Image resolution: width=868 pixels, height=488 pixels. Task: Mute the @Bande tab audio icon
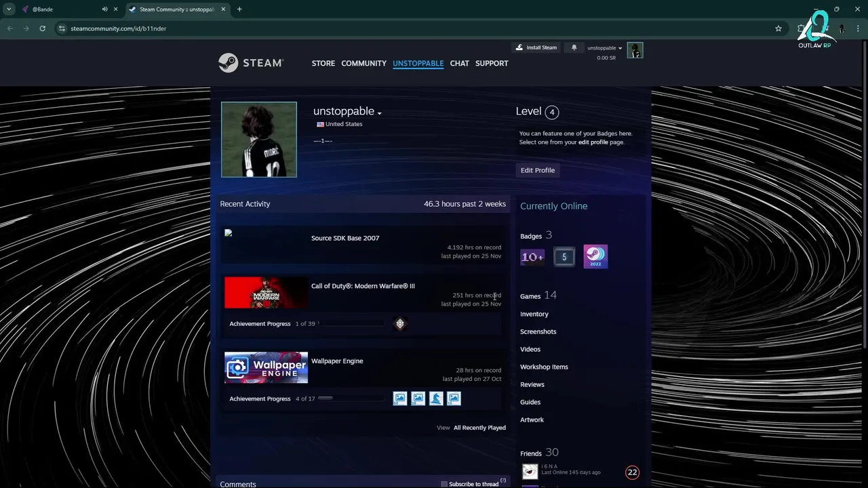104,9
